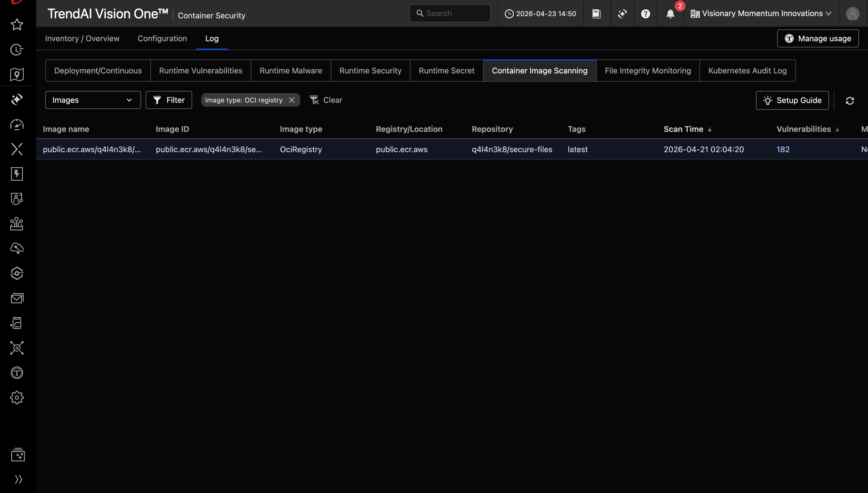Image resolution: width=868 pixels, height=493 pixels.
Task: Open the identity shield icon in sidebar
Action: pyautogui.click(x=17, y=199)
